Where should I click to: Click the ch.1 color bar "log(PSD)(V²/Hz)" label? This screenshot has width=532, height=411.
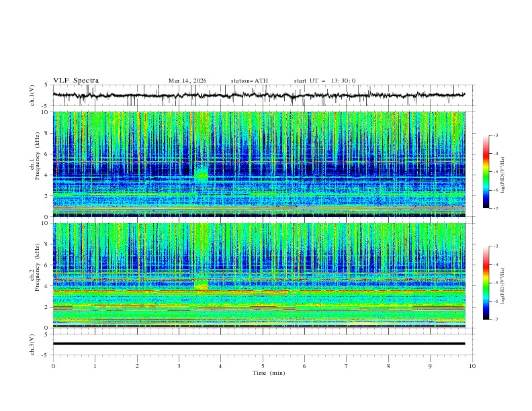(x=502, y=175)
